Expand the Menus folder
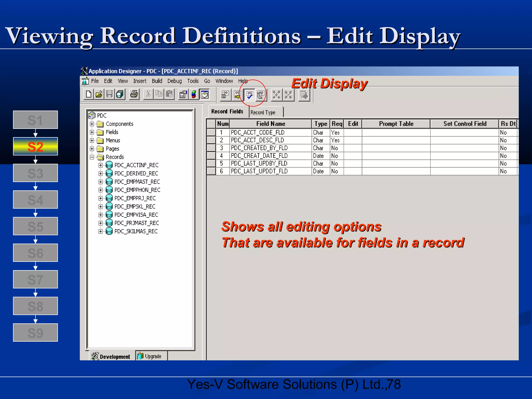This screenshot has height=399, width=532. pyautogui.click(x=92, y=141)
